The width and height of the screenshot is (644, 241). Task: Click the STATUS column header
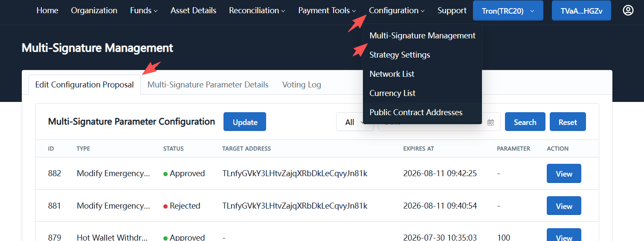tap(174, 149)
